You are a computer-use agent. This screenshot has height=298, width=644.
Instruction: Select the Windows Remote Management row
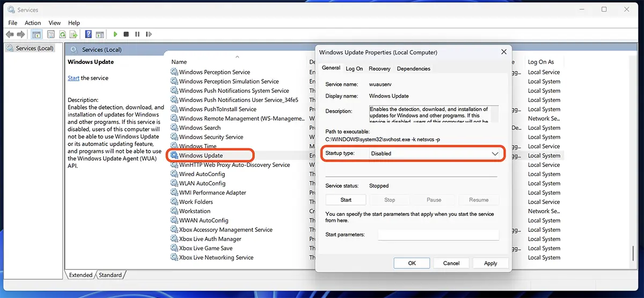coord(241,119)
